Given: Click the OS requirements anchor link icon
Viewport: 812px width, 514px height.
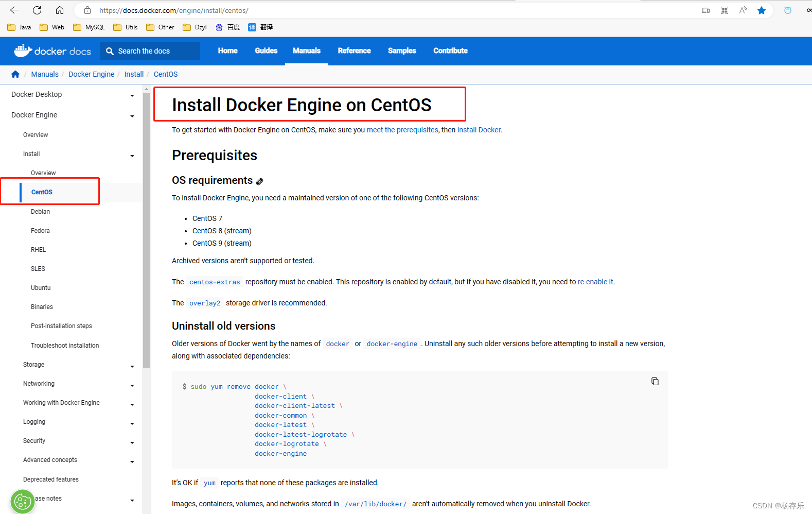Looking at the screenshot, I should (260, 181).
